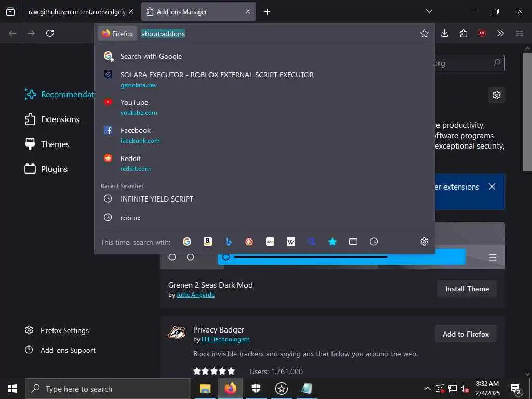Open the clock and date flyout

point(487,389)
